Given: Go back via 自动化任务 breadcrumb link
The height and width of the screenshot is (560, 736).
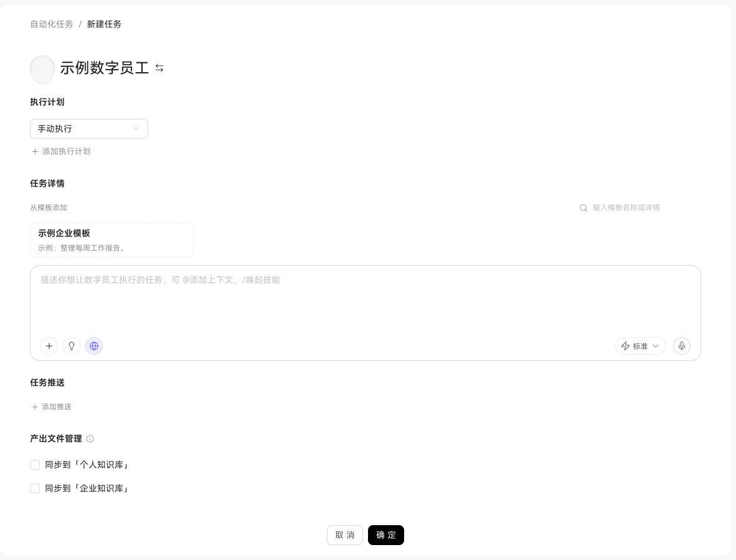Looking at the screenshot, I should click(52, 24).
